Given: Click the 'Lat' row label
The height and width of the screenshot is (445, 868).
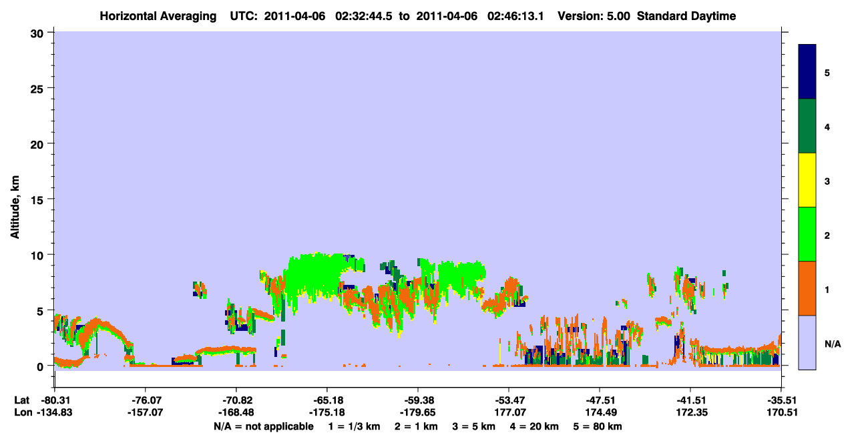Looking at the screenshot, I should pyautogui.click(x=21, y=400).
